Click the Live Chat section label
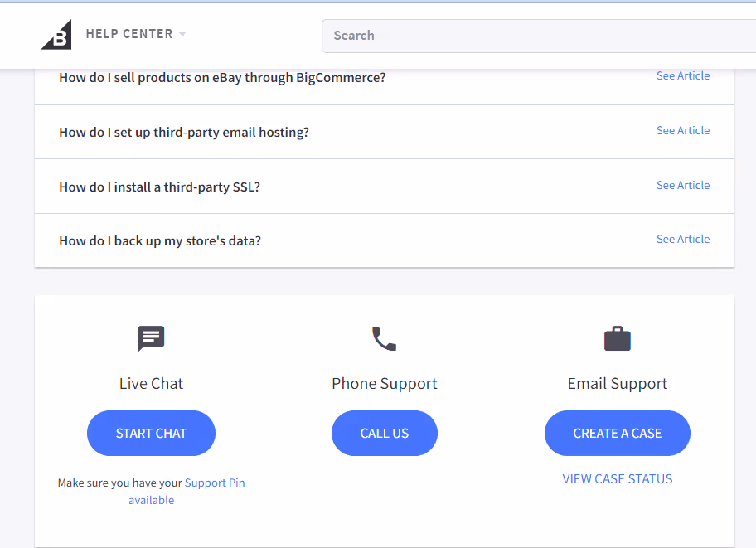 coord(151,383)
